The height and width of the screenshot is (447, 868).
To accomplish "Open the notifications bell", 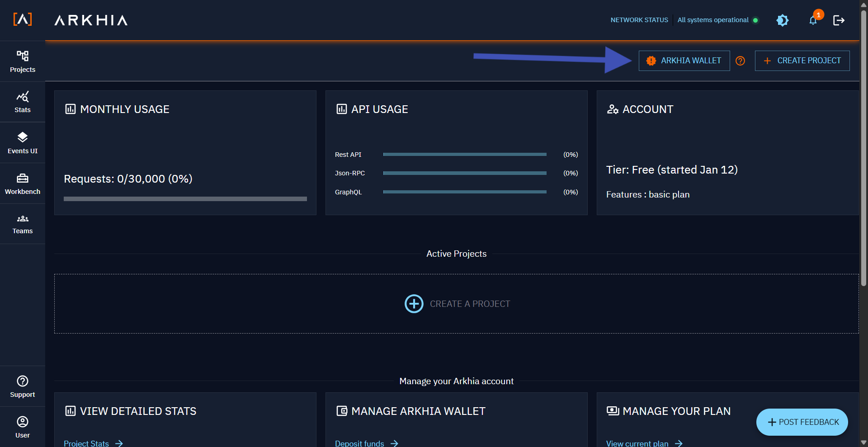I will click(813, 20).
